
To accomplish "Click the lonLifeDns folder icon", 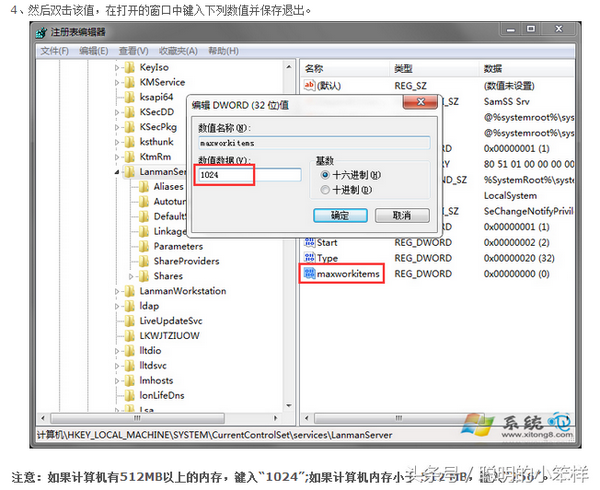I will coord(130,396).
